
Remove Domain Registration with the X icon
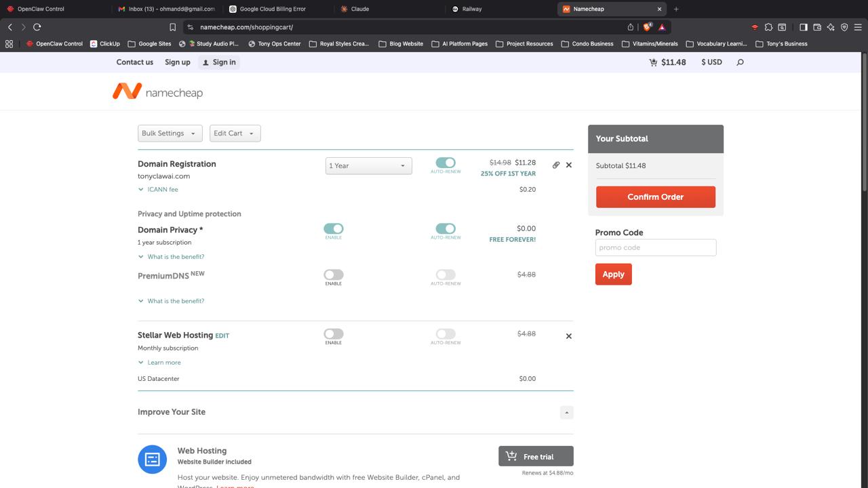[569, 165]
